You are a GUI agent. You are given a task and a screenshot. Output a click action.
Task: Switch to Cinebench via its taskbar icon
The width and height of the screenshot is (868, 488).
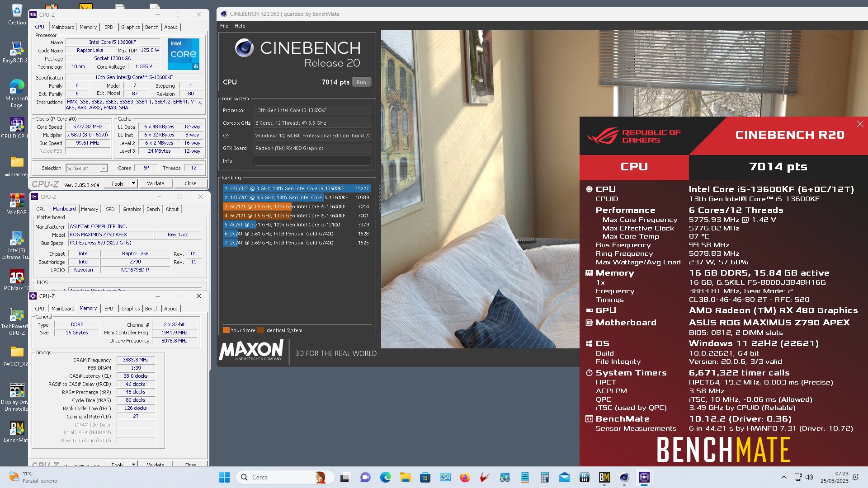click(624, 477)
